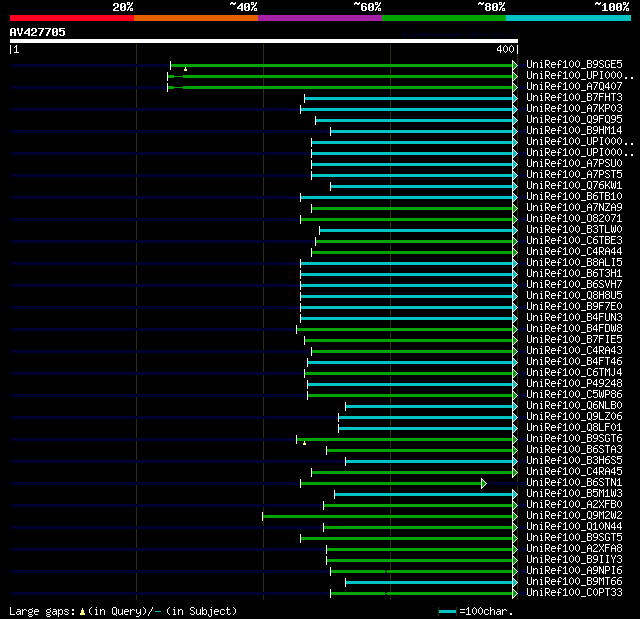Select the UniRef100_A7PSU0 label
640x619 pixels.
tap(574, 164)
